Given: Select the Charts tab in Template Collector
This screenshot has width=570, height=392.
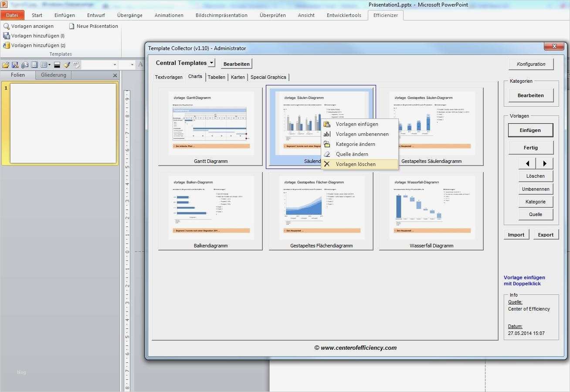Looking at the screenshot, I should click(195, 77).
